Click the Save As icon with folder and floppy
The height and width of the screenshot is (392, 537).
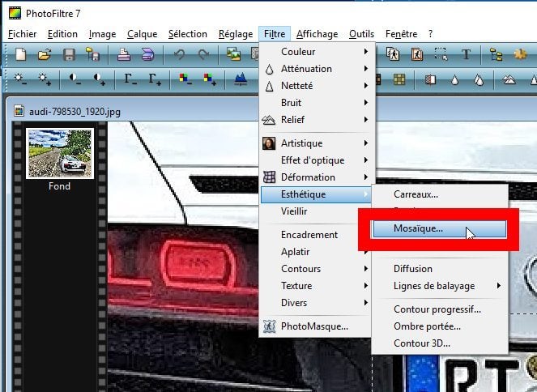[x=92, y=54]
